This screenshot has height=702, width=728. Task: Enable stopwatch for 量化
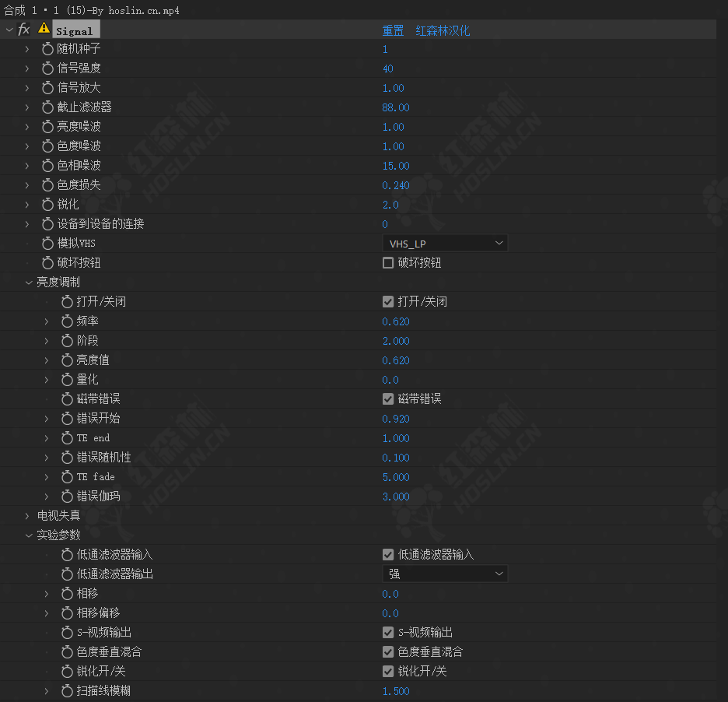pos(67,380)
